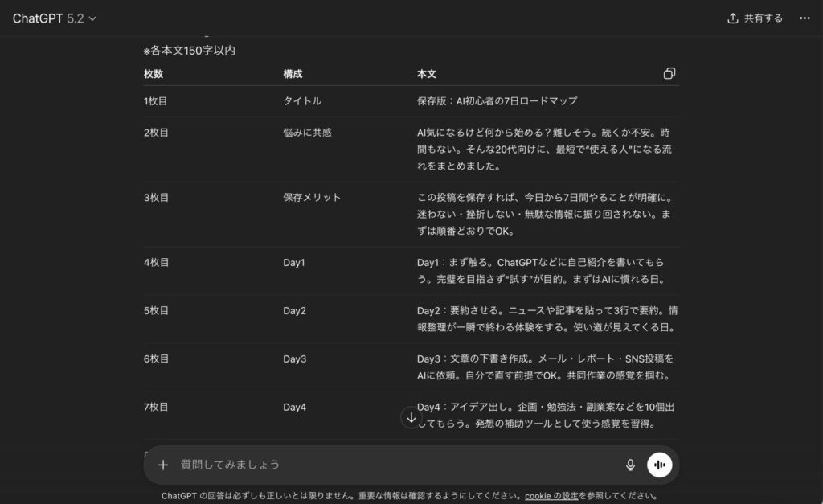
Task: Launch voice mode with the waveform button
Action: click(x=659, y=465)
